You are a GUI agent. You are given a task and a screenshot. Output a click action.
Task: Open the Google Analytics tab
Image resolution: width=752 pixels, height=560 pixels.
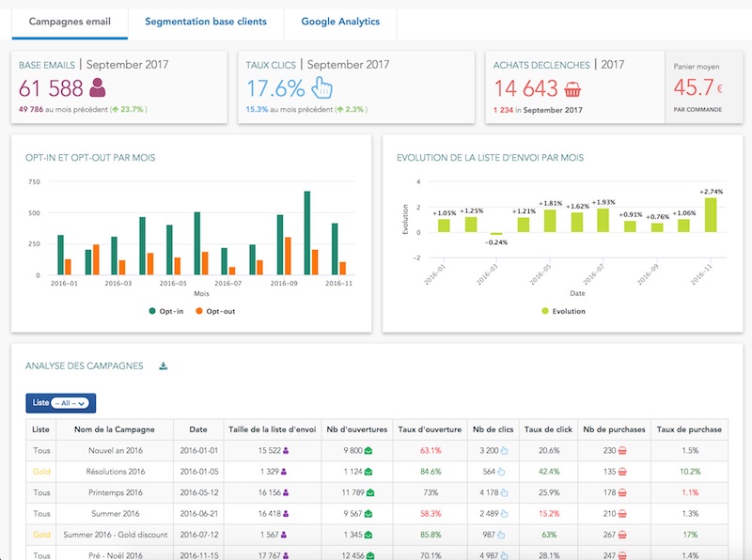click(340, 22)
